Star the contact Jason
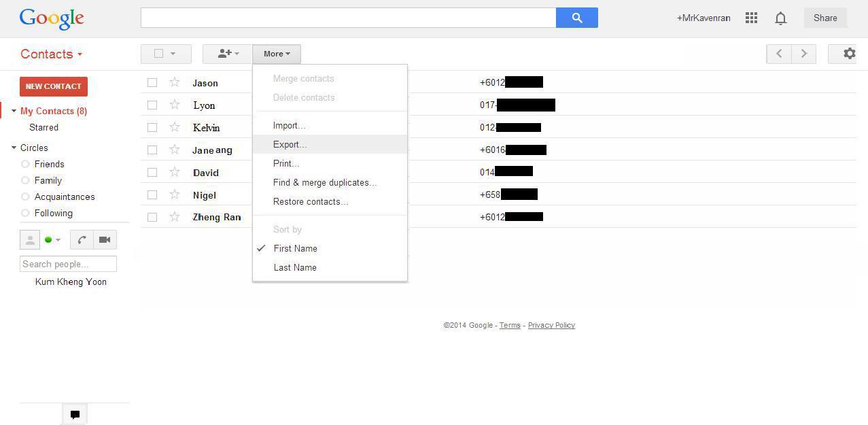 [x=175, y=82]
